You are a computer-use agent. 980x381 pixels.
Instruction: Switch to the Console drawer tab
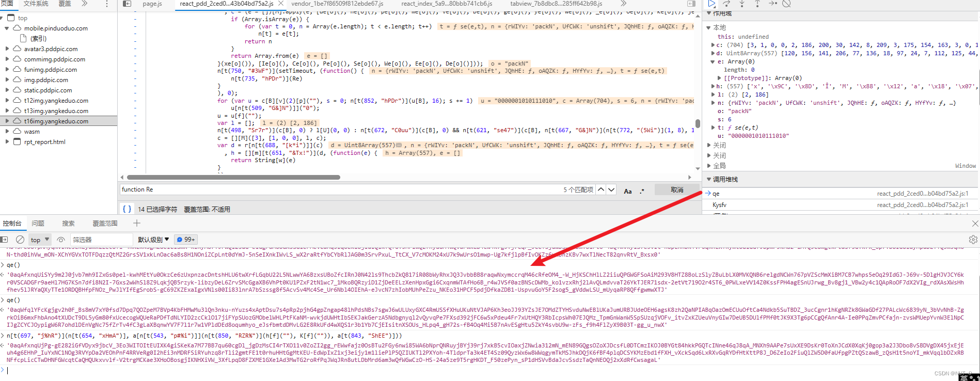click(12, 224)
